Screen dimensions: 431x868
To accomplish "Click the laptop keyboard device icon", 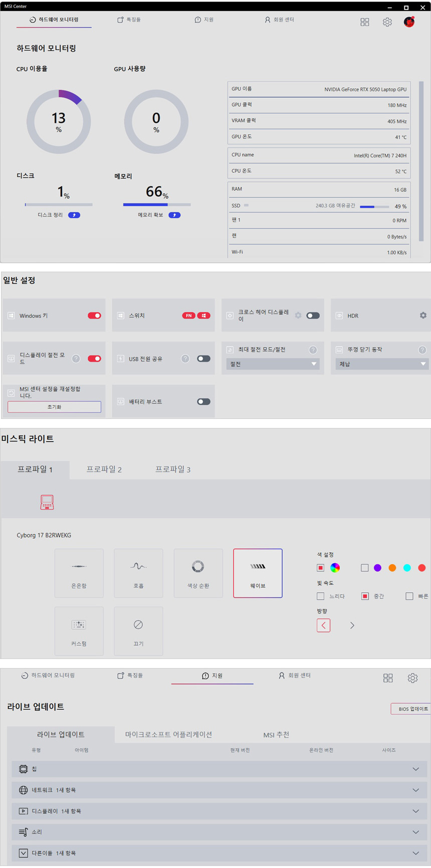I will pos(47,502).
